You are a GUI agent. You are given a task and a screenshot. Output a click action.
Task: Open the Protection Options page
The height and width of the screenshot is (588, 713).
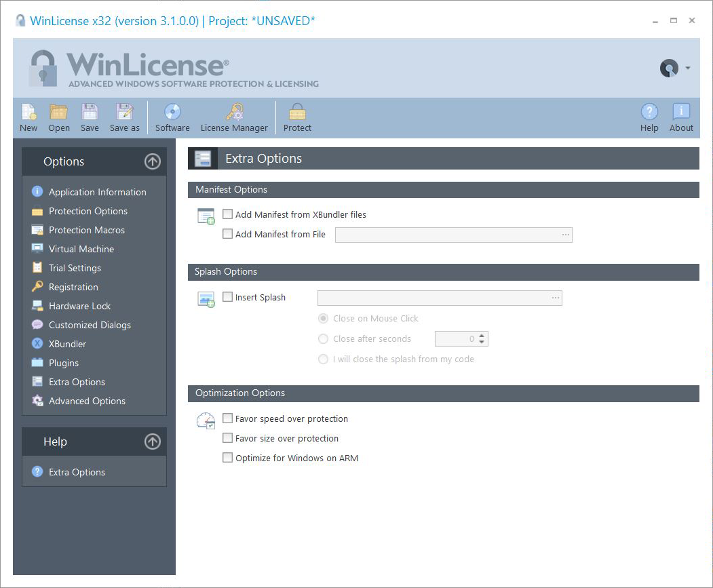click(88, 211)
